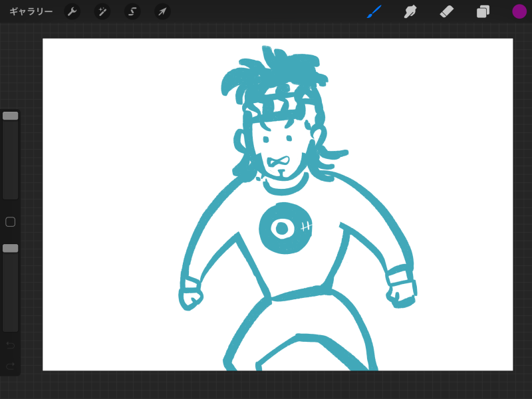The image size is (532, 399).
Task: Undo last stroke with undo arrow
Action: [x=11, y=345]
